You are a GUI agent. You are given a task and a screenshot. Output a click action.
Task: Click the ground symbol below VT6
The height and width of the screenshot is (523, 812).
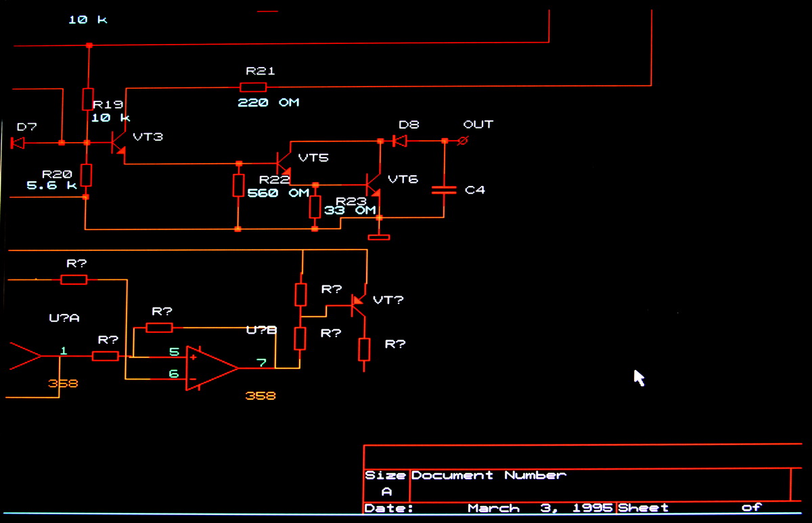tap(379, 237)
